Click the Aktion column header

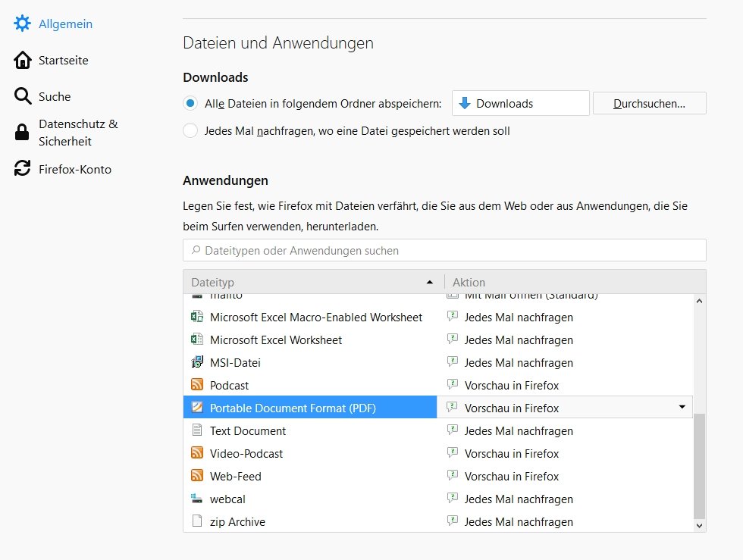(x=569, y=282)
